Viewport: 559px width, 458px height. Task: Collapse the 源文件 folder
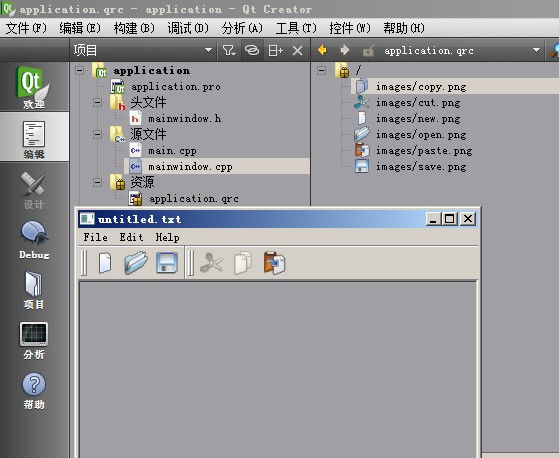pos(97,134)
